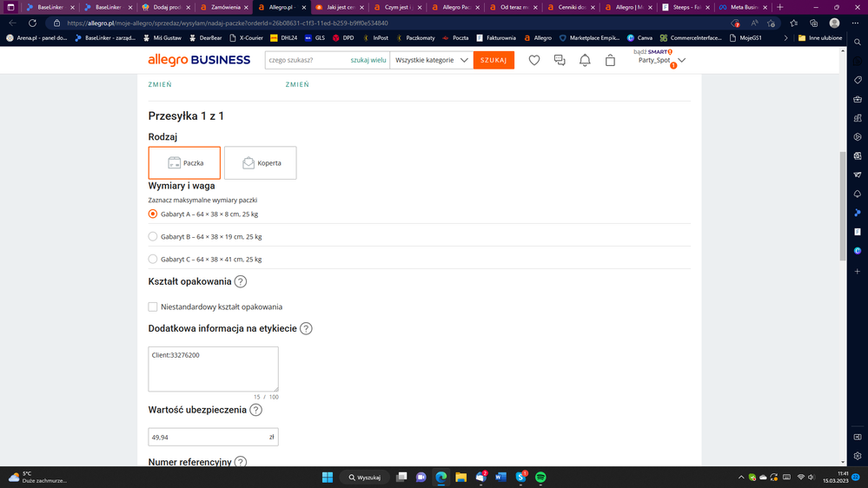
Task: Open Word from the taskbar
Action: click(x=501, y=477)
